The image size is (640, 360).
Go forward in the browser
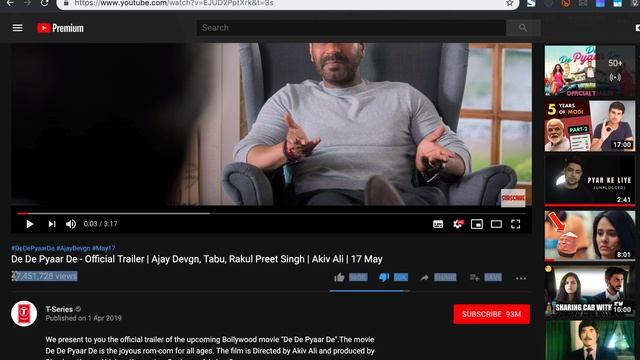[x=27, y=3]
